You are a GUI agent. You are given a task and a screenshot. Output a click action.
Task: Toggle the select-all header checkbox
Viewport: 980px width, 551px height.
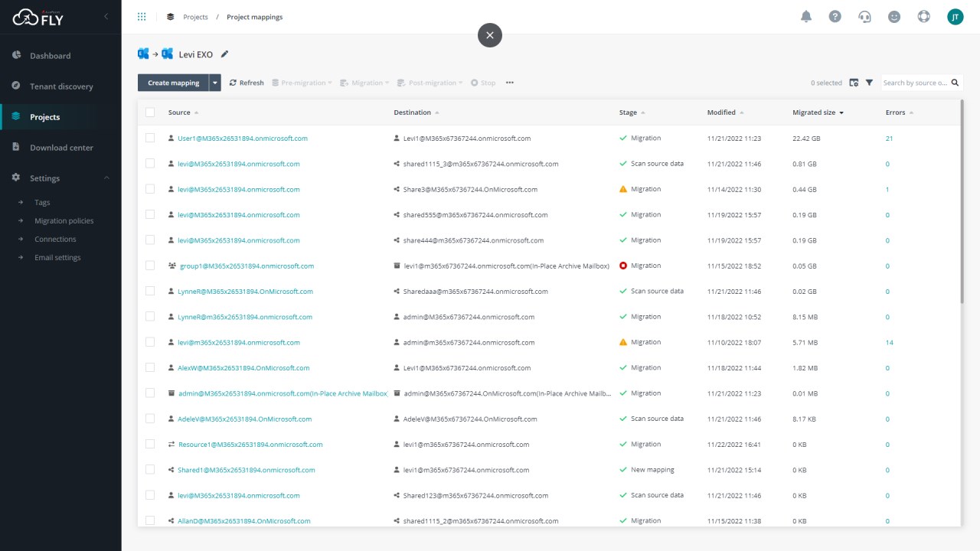point(150,112)
